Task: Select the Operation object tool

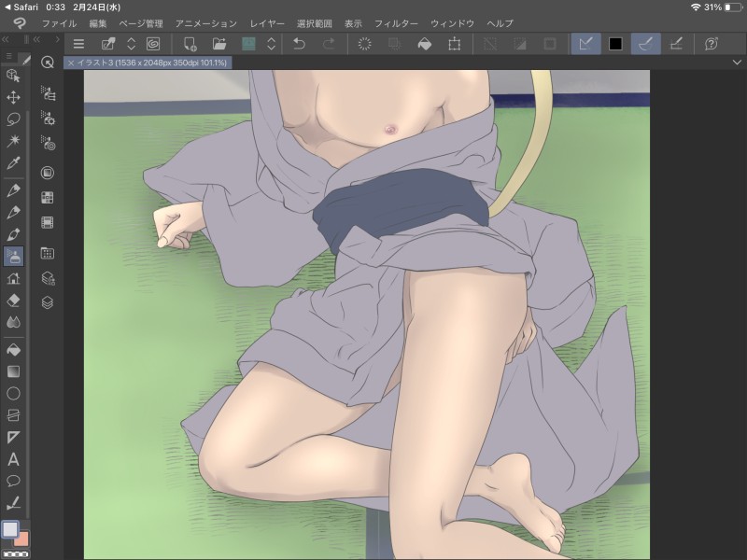Action: 13,76
